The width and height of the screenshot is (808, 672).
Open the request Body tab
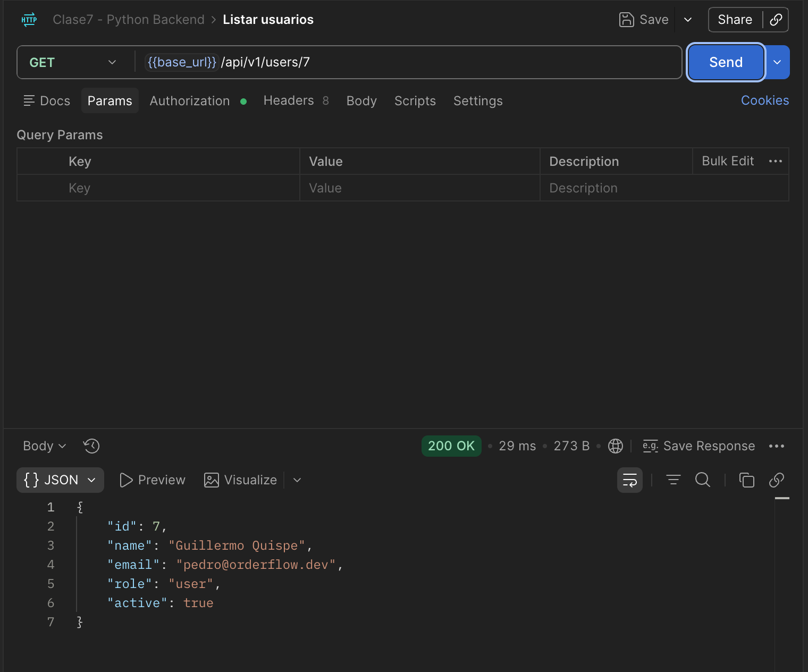[x=361, y=100]
